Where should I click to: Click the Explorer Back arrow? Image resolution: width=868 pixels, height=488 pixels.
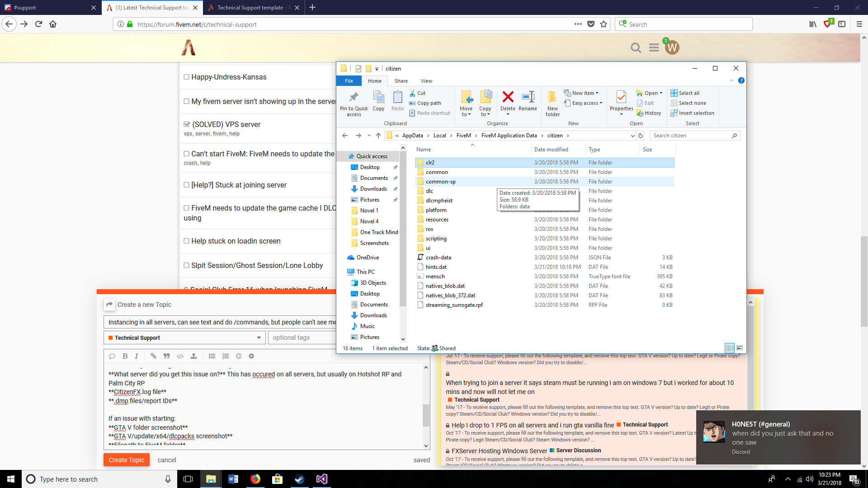tap(345, 136)
